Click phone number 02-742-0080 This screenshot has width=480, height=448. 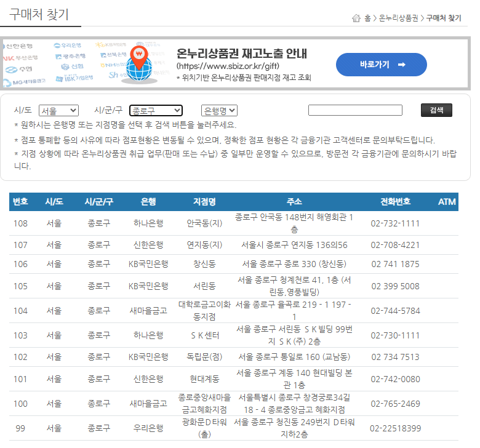click(395, 379)
